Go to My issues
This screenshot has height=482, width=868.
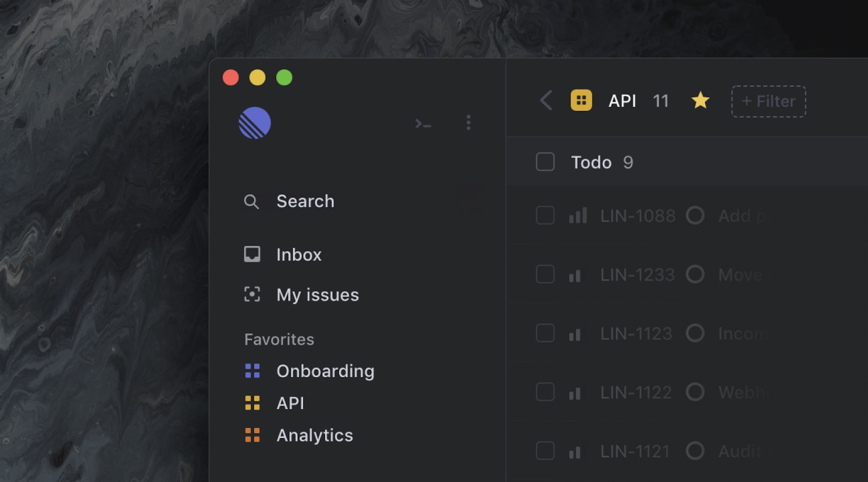point(317,295)
